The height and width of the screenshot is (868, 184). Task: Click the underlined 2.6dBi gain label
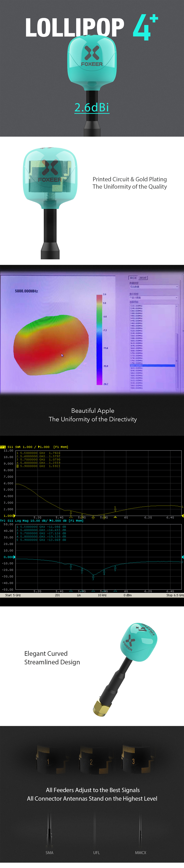(x=92, y=108)
